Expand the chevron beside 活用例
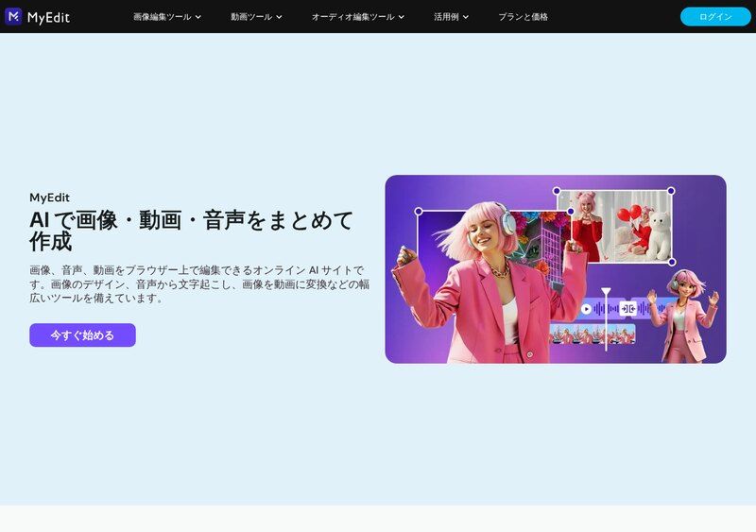The image size is (756, 532). (465, 17)
